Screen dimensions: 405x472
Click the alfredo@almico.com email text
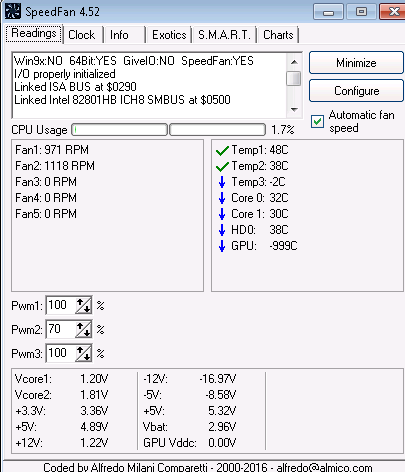coord(324,467)
